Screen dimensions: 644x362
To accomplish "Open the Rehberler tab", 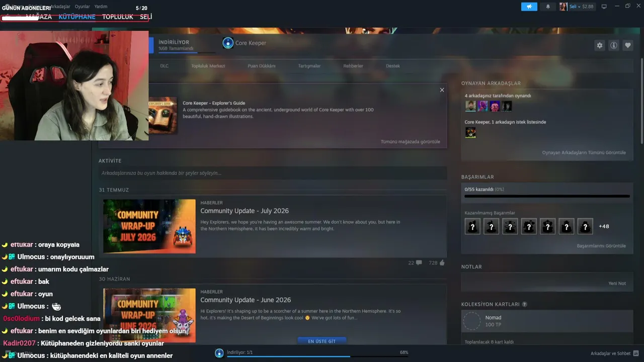I will point(353,66).
